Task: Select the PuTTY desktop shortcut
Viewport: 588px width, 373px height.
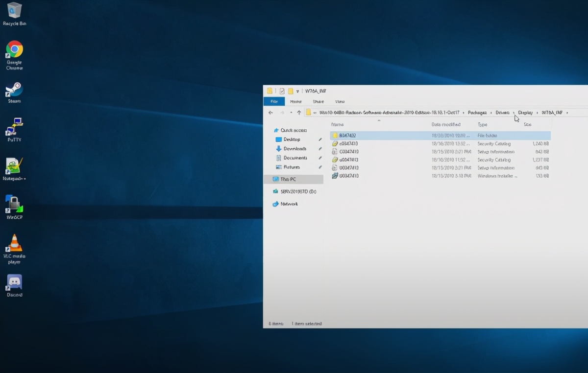Action: pyautogui.click(x=14, y=127)
